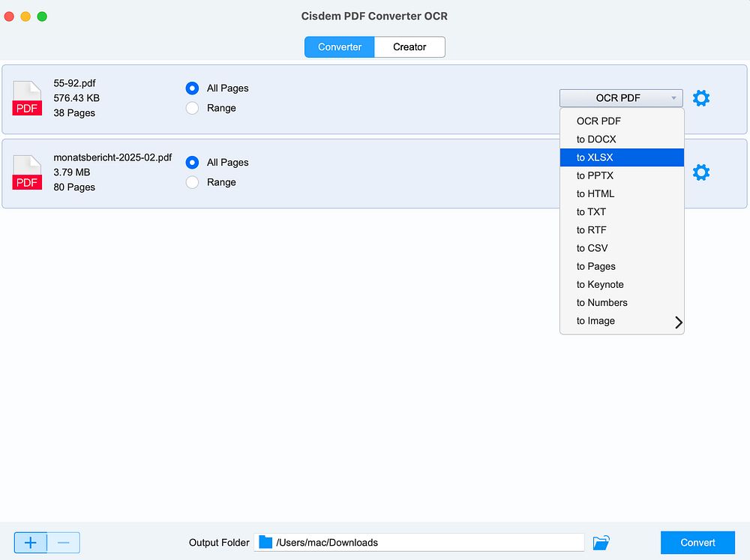Choose OCR PDF from format list
This screenshot has width=750, height=560.
622,121
